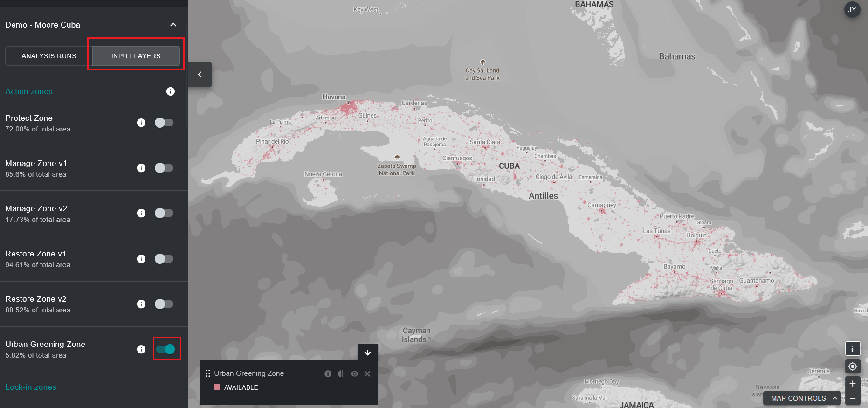868x408 pixels.
Task: Expand the MAP CONTROLS menu
Action: tap(802, 398)
